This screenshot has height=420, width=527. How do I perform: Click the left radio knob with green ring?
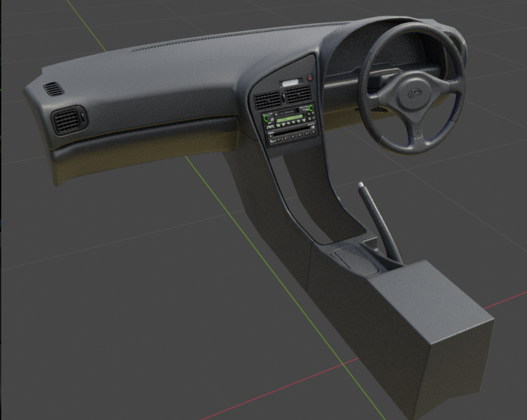click(x=266, y=118)
